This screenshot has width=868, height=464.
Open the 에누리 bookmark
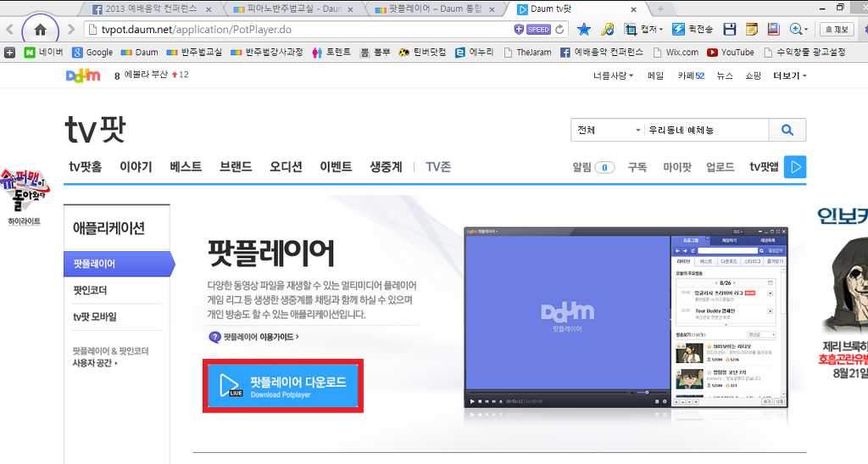[475, 52]
